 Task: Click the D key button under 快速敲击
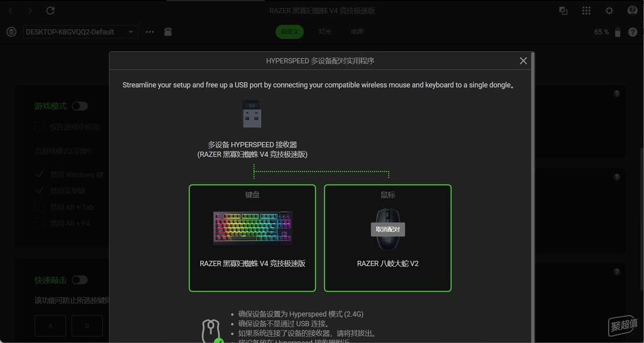coord(87,326)
